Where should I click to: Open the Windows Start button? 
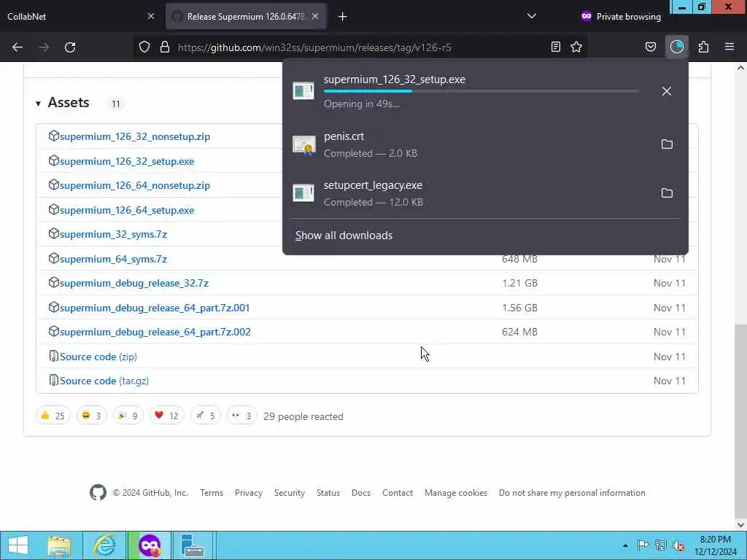[18, 545]
